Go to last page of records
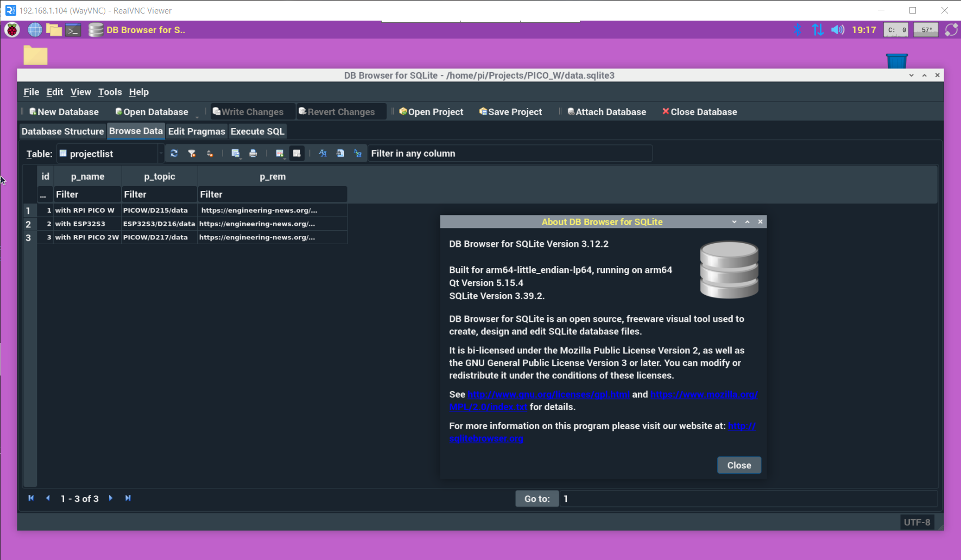This screenshot has height=560, width=961. pos(128,498)
